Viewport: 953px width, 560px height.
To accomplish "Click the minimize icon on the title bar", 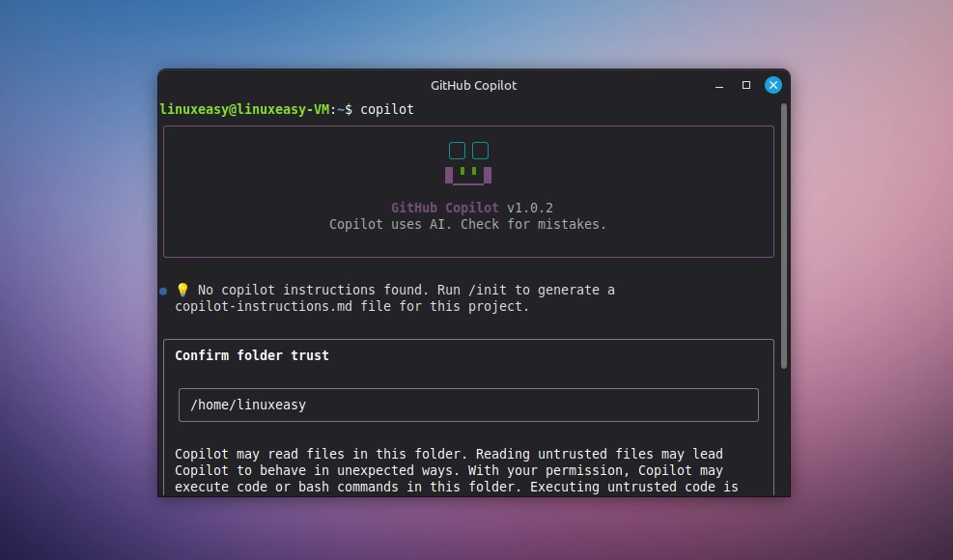I will pos(719,85).
